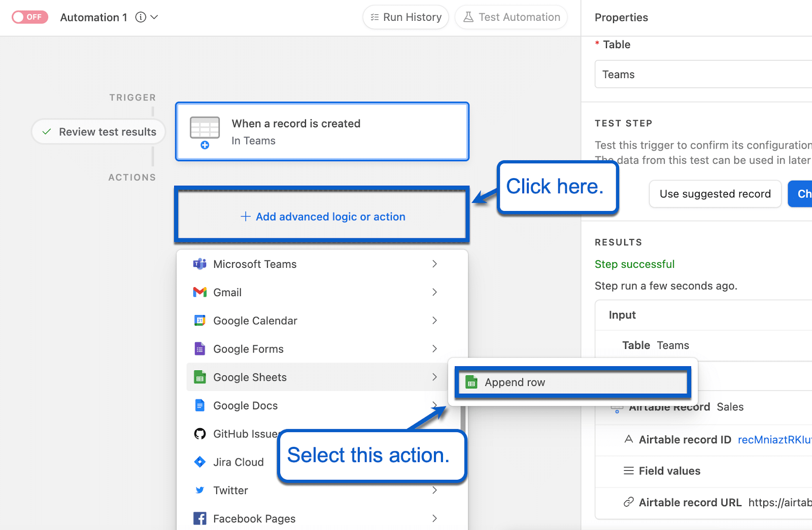Click the info icon beside Automation 1
Screen dimensions: 812x530
point(141,17)
